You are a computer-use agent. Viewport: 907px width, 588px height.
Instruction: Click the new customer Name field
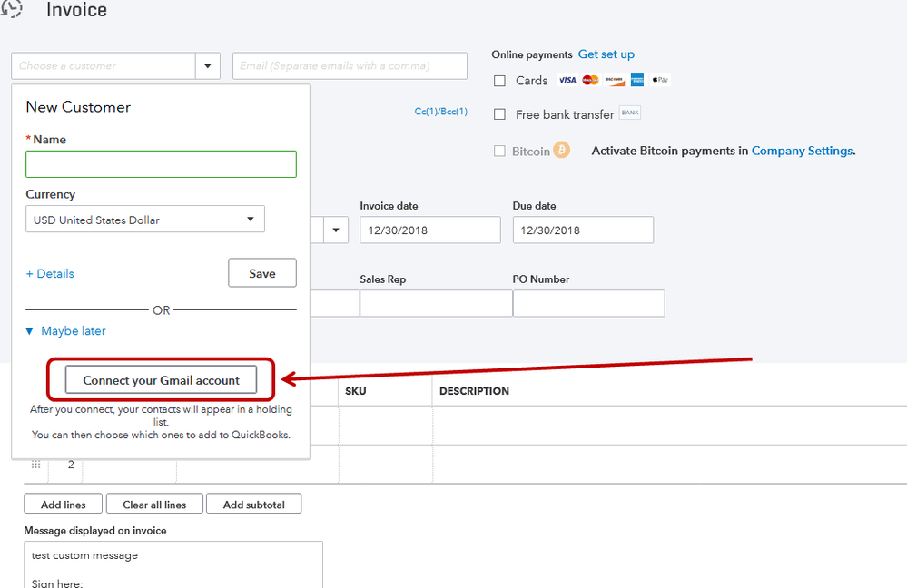161,164
